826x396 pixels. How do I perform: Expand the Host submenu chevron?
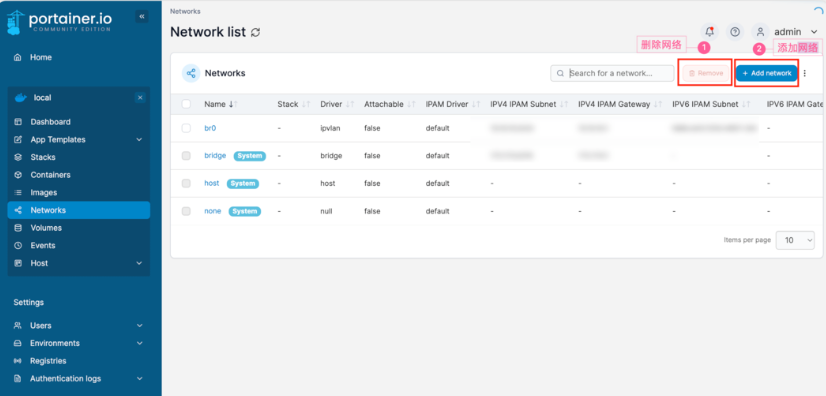pos(139,263)
